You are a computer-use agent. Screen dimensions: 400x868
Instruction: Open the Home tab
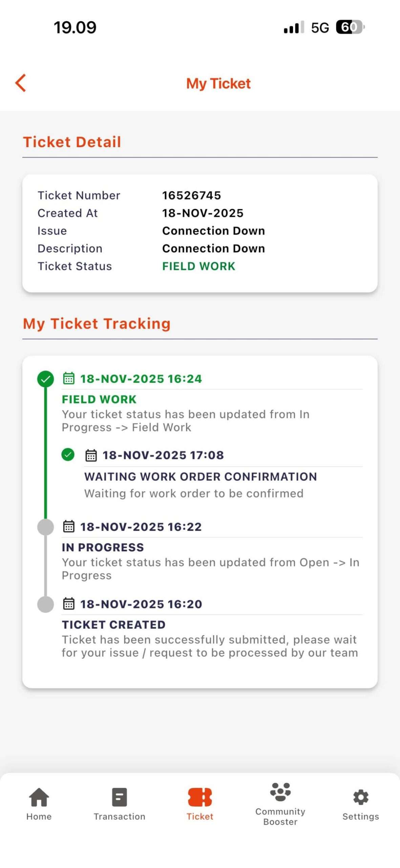coord(39,803)
